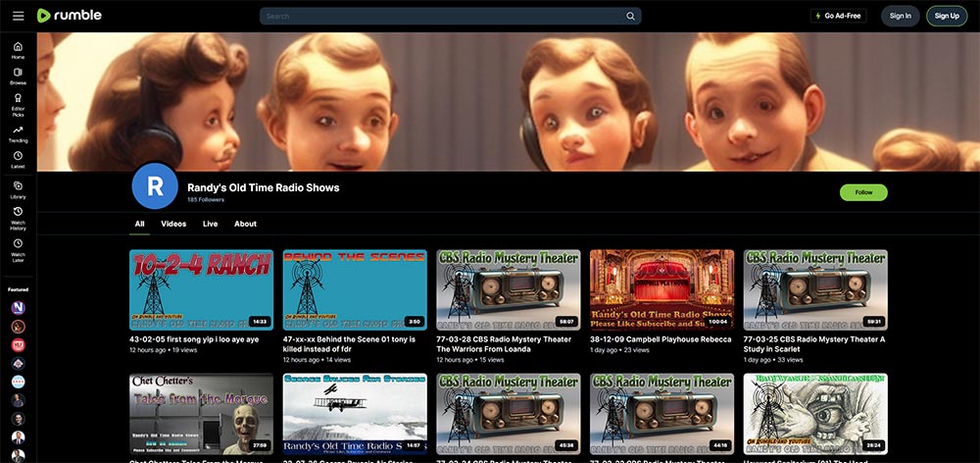This screenshot has width=980, height=463.
Task: Open the 10-2-4 Ranch video thumbnail
Action: pos(201,289)
